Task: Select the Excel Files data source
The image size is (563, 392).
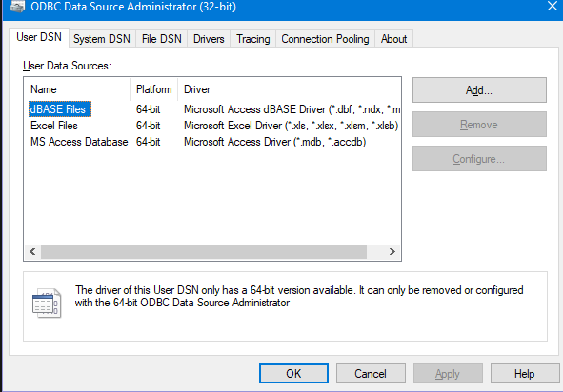Action: point(54,126)
